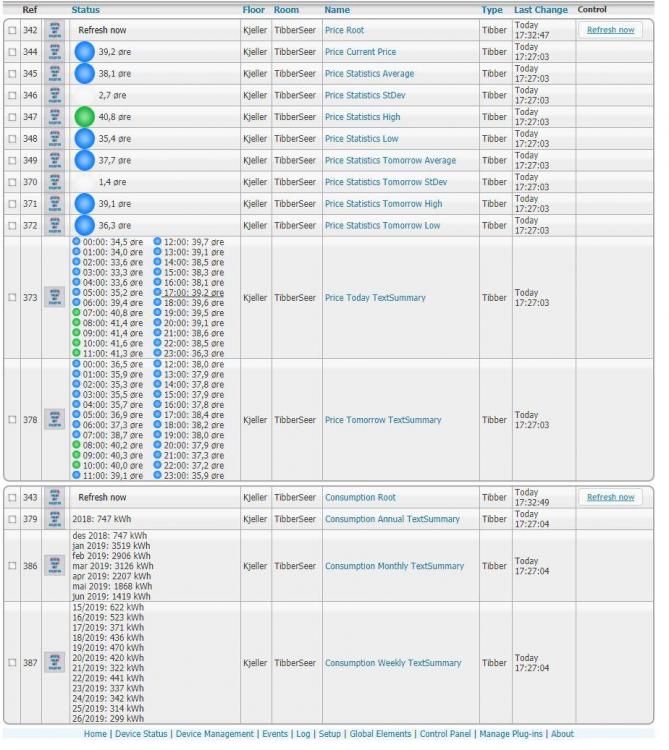Click the Tibber device icon for ref 379

[55, 519]
